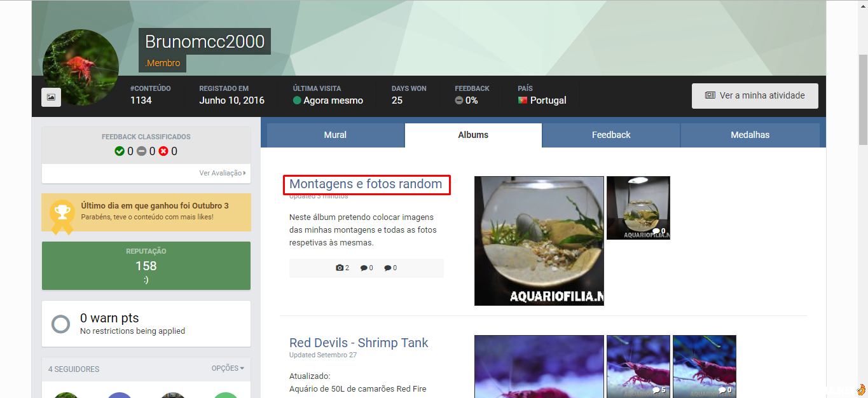Open the Brunomcc2000 shrimp profile avatar
The image size is (868, 398).
point(81,67)
